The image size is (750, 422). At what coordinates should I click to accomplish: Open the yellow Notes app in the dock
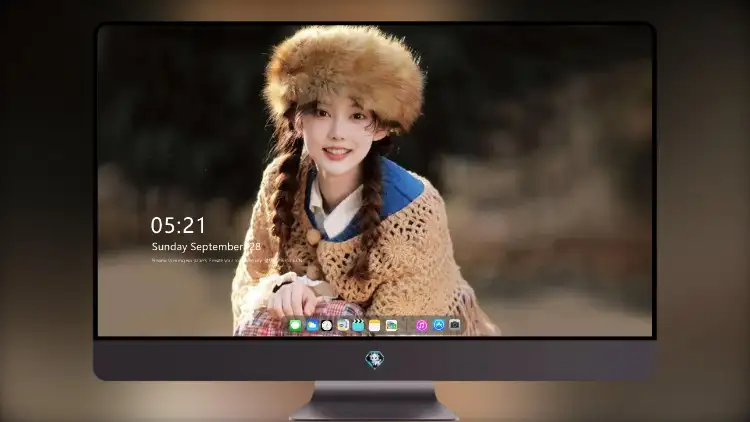(375, 325)
